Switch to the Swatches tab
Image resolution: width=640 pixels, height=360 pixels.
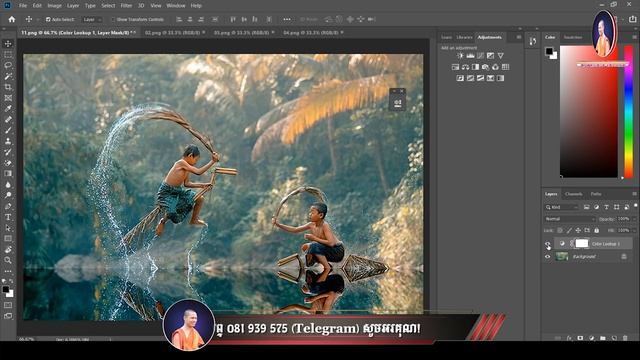573,37
